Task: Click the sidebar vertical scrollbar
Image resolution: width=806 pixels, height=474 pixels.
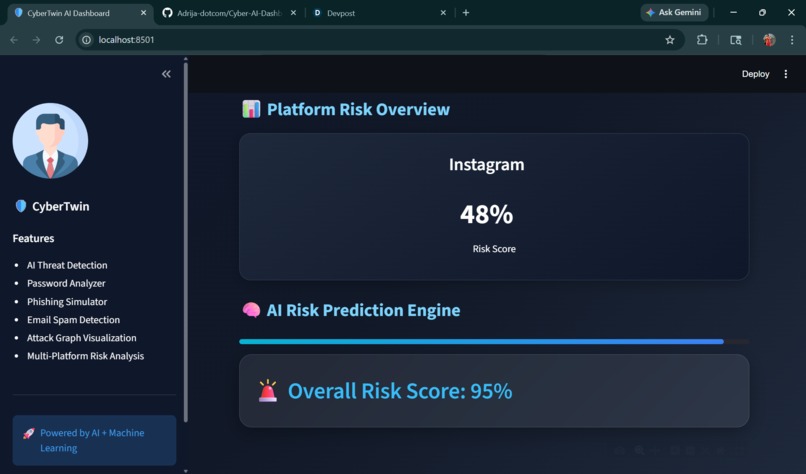Action: [186, 242]
